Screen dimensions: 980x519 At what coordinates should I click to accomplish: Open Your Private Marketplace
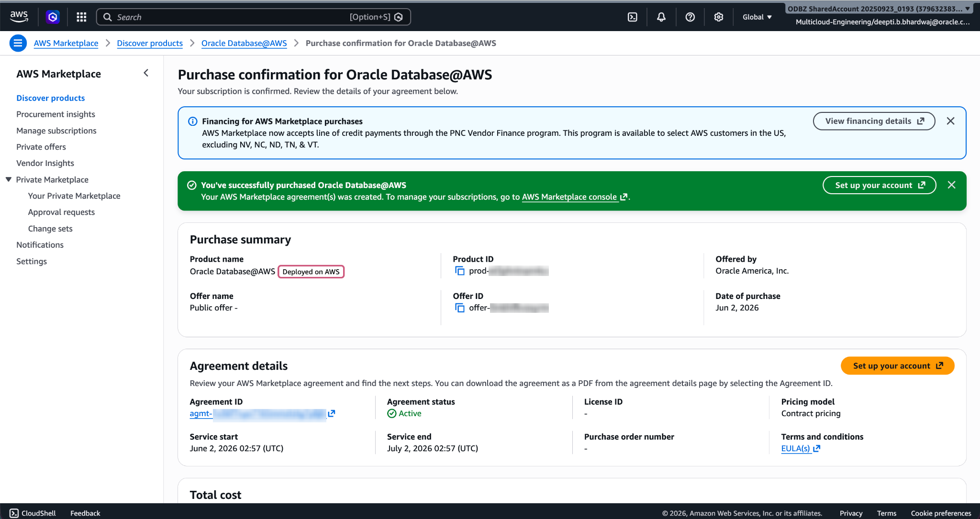74,196
